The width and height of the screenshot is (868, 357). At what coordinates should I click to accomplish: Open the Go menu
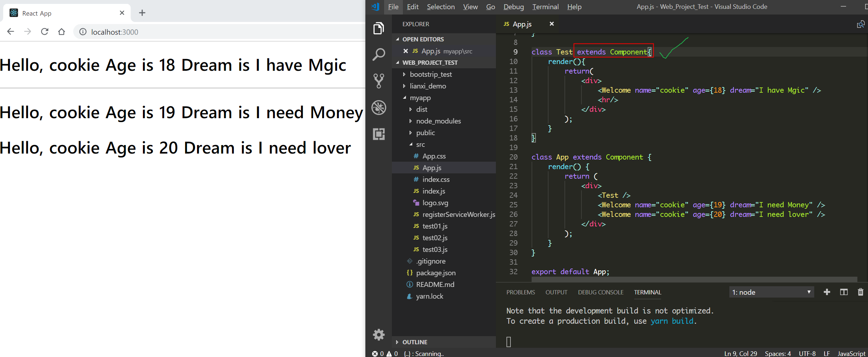point(491,7)
